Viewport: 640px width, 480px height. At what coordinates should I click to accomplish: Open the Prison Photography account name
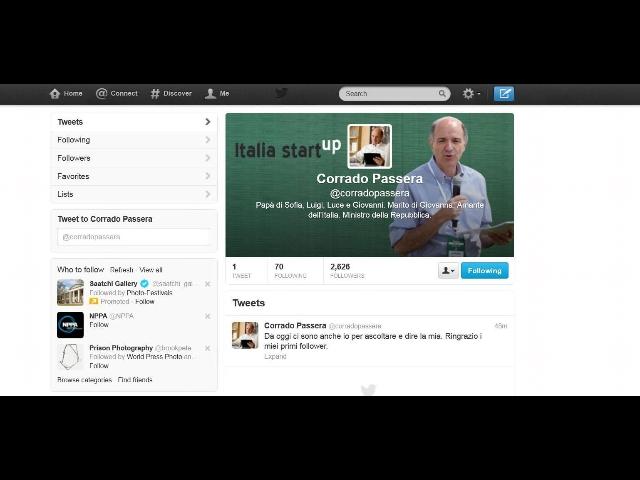click(121, 348)
